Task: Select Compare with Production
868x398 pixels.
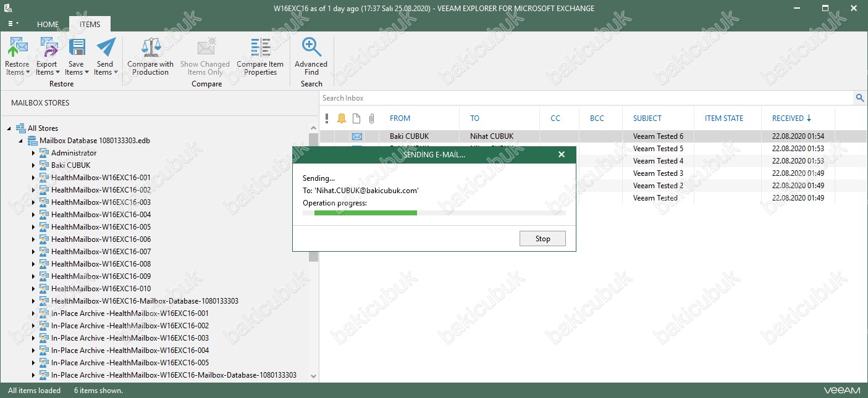Action: tap(151, 57)
